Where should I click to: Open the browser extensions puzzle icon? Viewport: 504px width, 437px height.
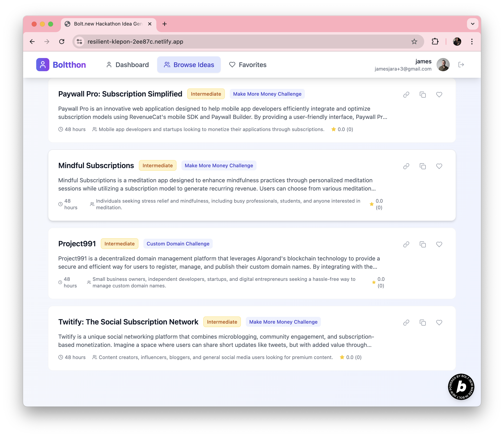[x=435, y=41]
